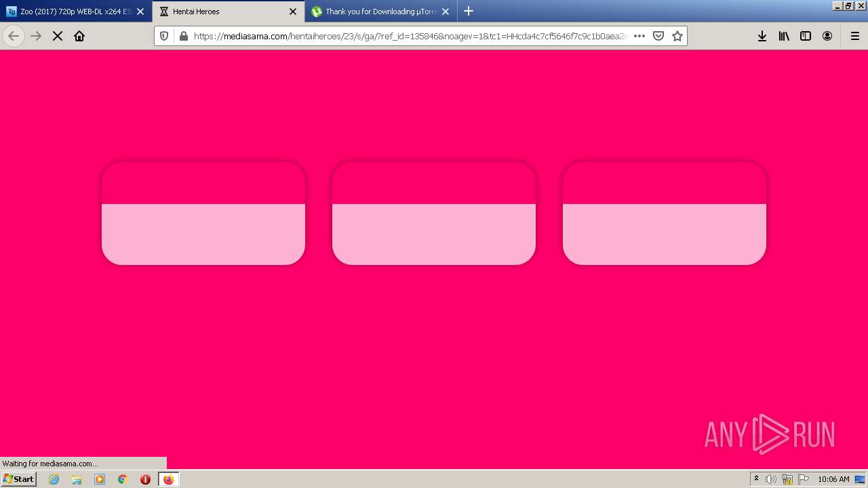Viewport: 868px width, 488px height.
Task: Click the right pink card
Action: [x=665, y=213]
